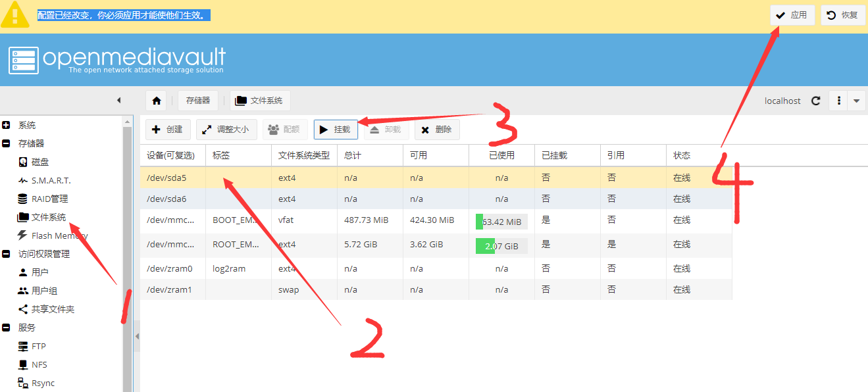Open the NFS service entry
This screenshot has width=868, height=392.
pyautogui.click(x=39, y=364)
